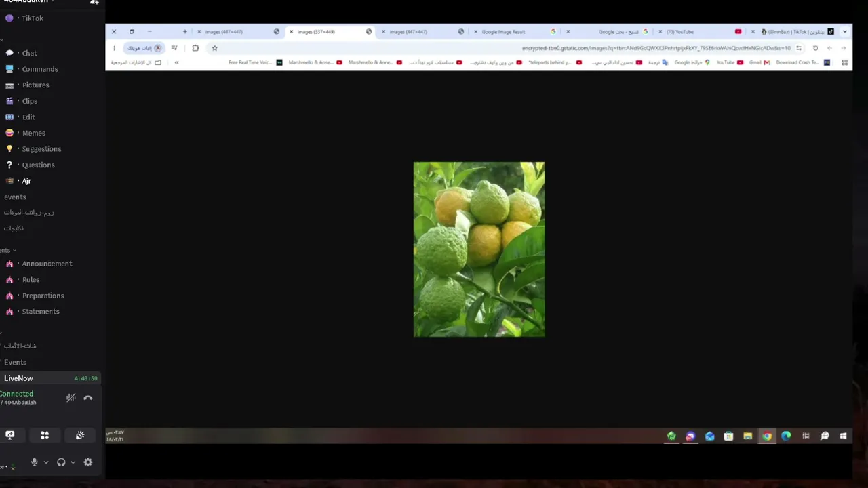
Task: Open the Edit channel
Action: click(x=28, y=117)
